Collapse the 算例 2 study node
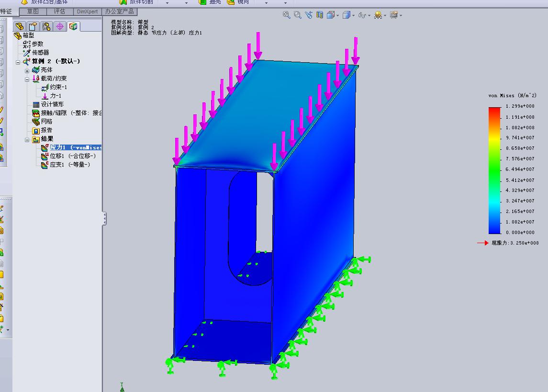548x392 pixels. coord(18,62)
